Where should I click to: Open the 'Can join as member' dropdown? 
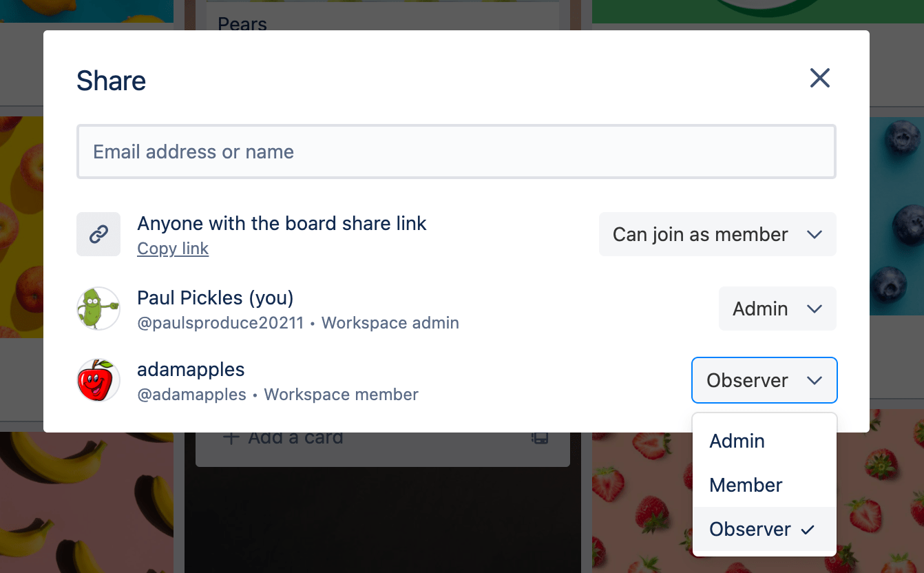pyautogui.click(x=717, y=234)
